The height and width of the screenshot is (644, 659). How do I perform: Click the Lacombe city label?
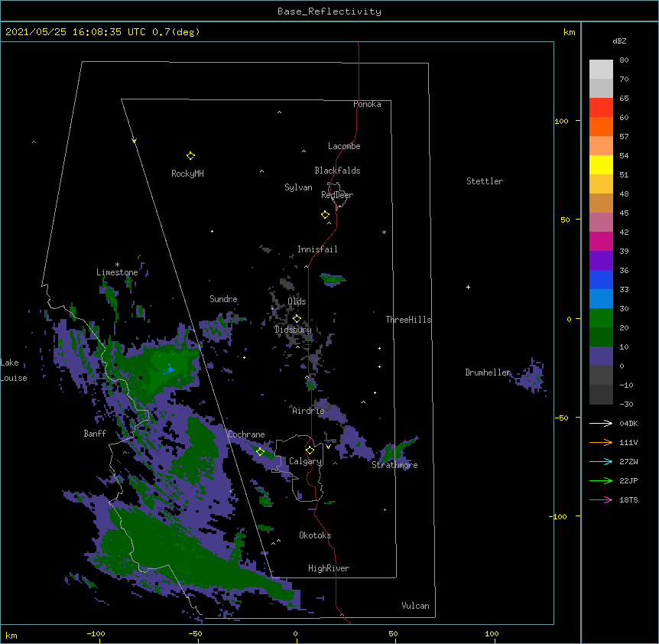[344, 146]
